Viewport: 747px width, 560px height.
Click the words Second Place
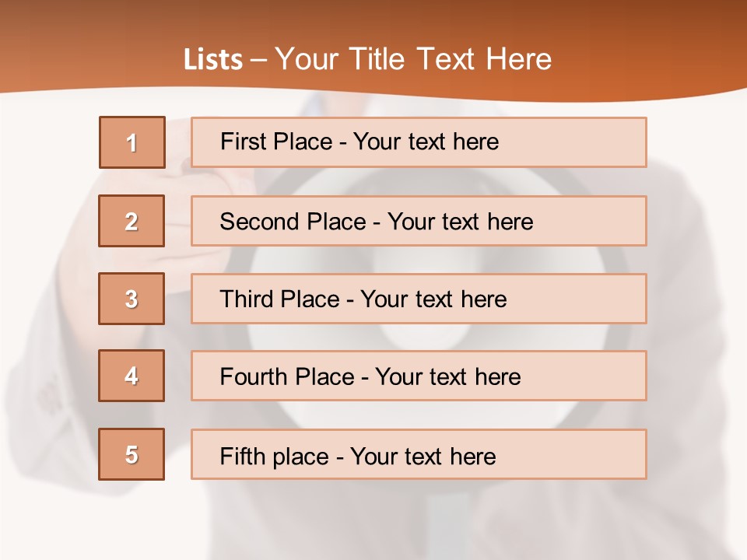click(293, 222)
